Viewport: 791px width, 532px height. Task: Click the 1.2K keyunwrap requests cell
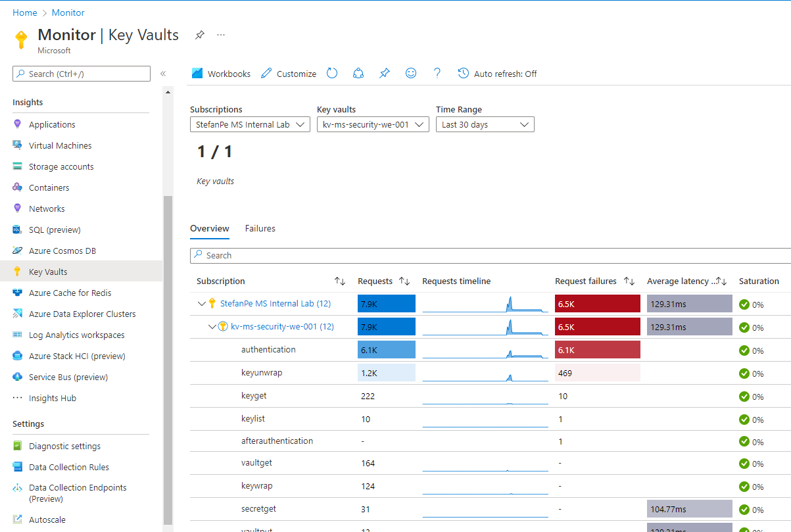386,373
